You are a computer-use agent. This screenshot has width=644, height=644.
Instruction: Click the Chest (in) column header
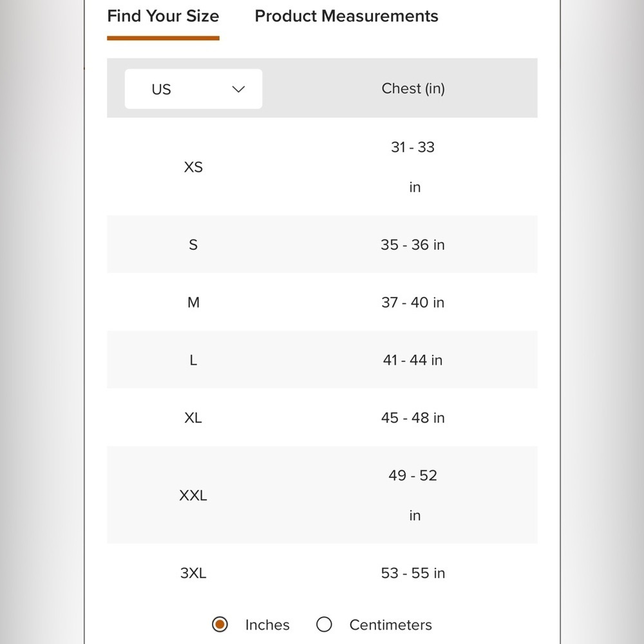[x=413, y=88]
